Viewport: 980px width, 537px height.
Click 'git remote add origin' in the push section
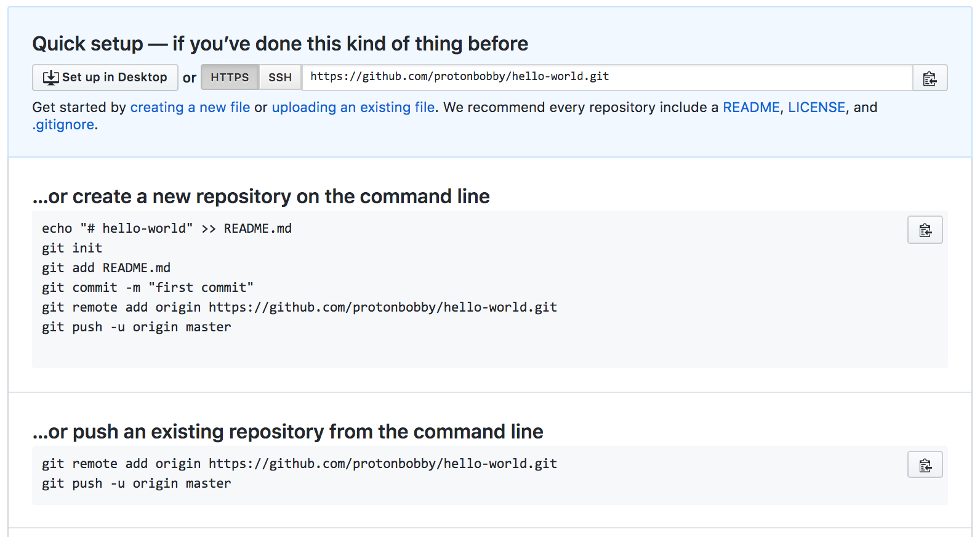coord(299,464)
